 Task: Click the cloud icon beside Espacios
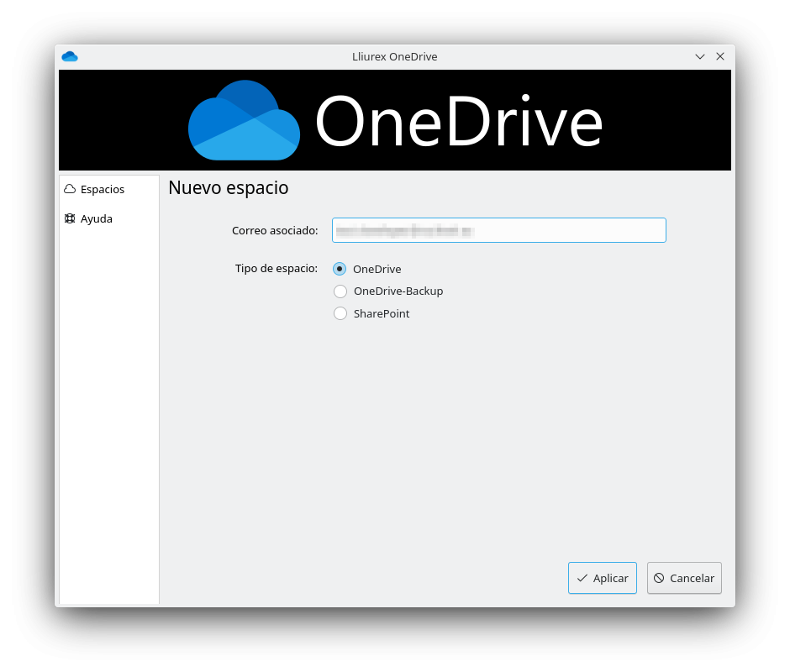coord(69,189)
